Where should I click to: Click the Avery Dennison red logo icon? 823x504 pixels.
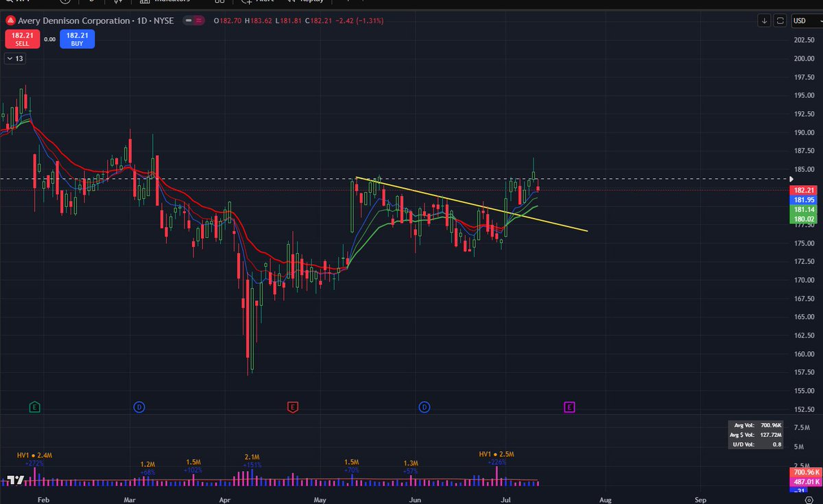(10, 21)
